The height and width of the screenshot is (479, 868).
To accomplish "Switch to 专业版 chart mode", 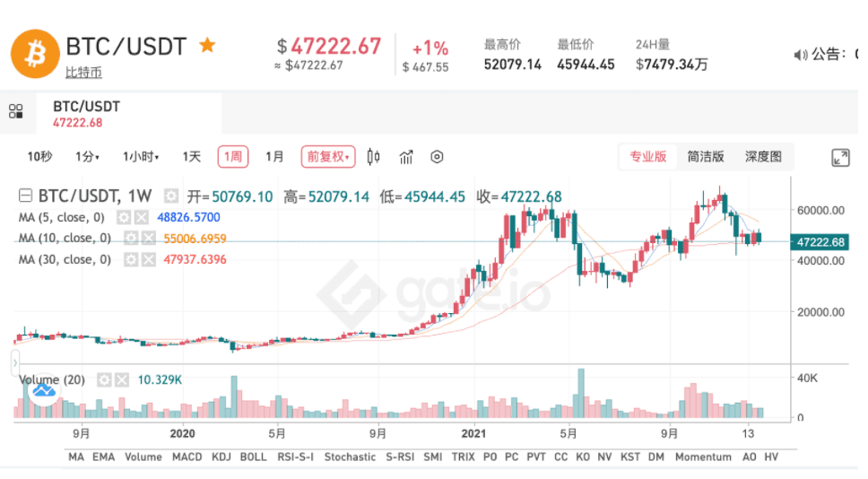I will click(647, 157).
